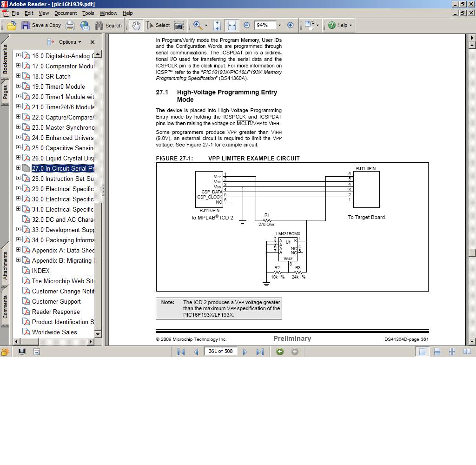Viewport: 476px width, 465px height.
Task: Email the document with the globe envelope icon
Action: pyautogui.click(x=85, y=26)
